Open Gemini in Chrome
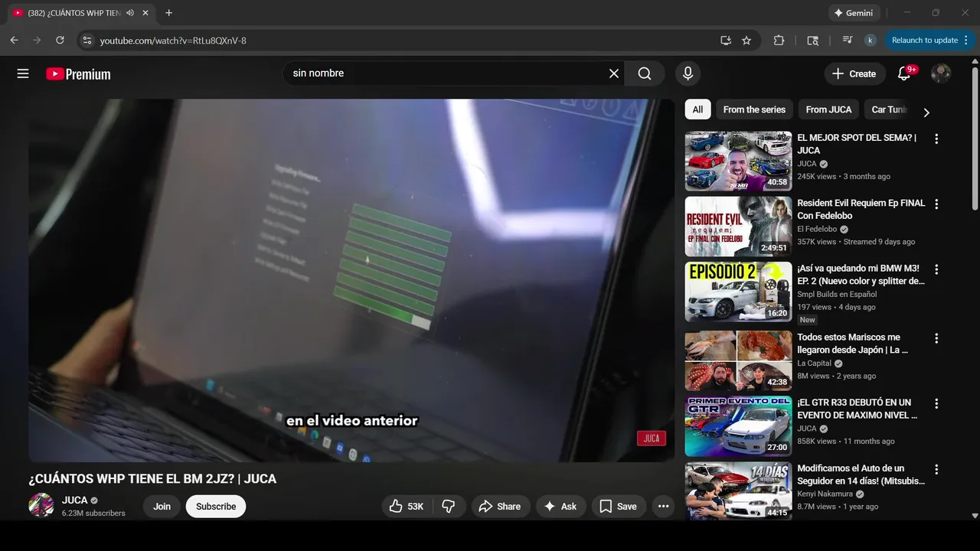Viewport: 980px width, 551px height. click(x=854, y=13)
